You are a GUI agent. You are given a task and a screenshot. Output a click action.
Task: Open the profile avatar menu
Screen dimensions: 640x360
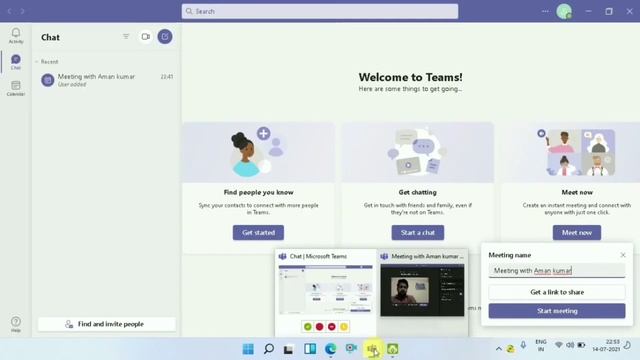coord(564,11)
